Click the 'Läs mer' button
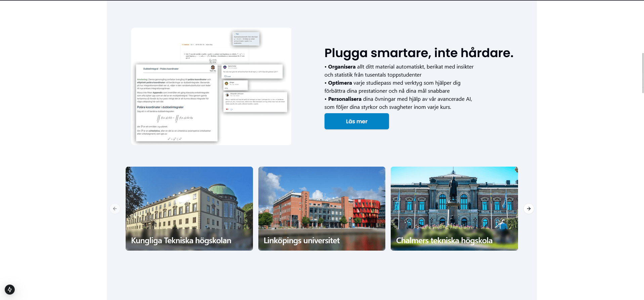Image resolution: width=644 pixels, height=300 pixels. pos(356,121)
